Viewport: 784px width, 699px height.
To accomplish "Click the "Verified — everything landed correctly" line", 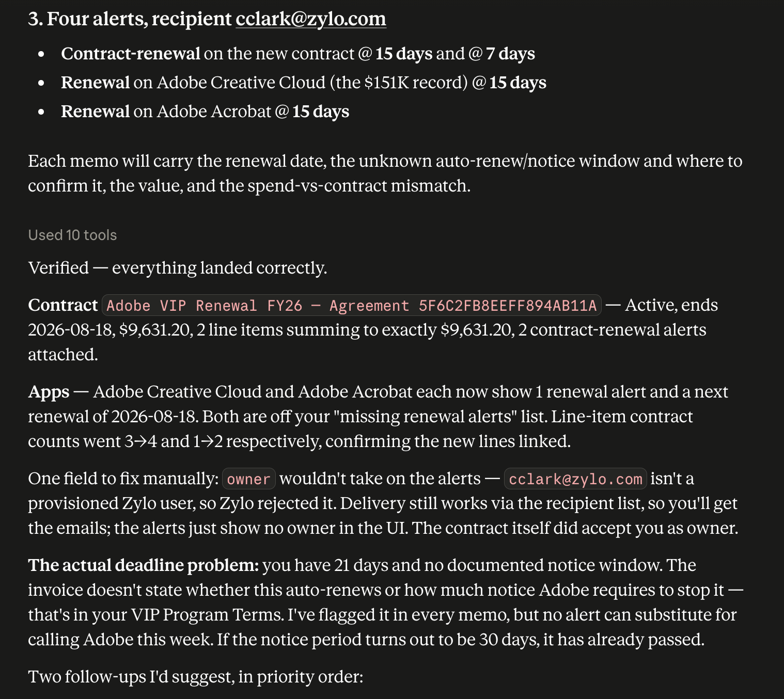I will (178, 268).
